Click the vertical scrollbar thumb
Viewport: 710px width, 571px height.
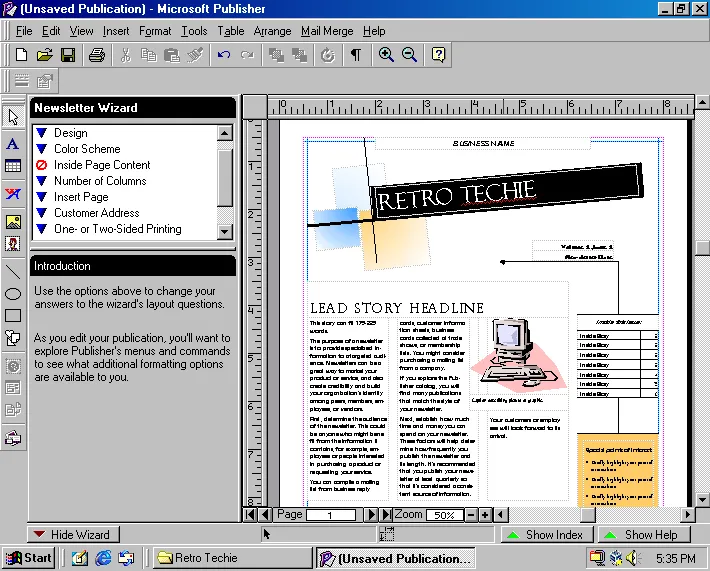(702, 248)
